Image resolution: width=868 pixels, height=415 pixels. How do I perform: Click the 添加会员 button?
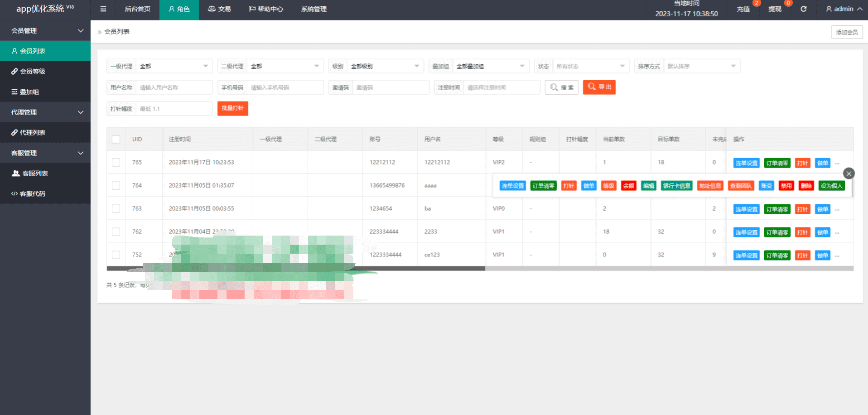pos(846,32)
